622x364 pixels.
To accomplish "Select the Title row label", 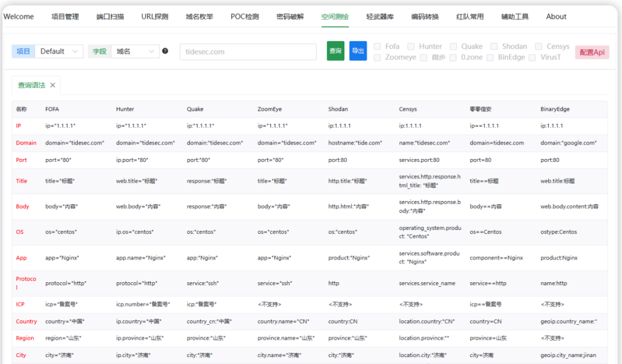I will click(21, 181).
